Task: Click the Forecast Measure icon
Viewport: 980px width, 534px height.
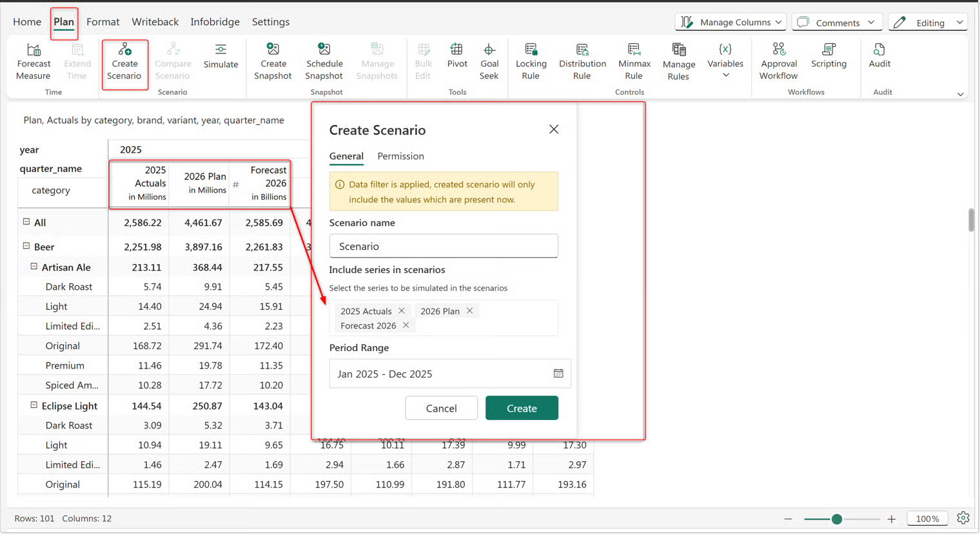Action: click(34, 50)
